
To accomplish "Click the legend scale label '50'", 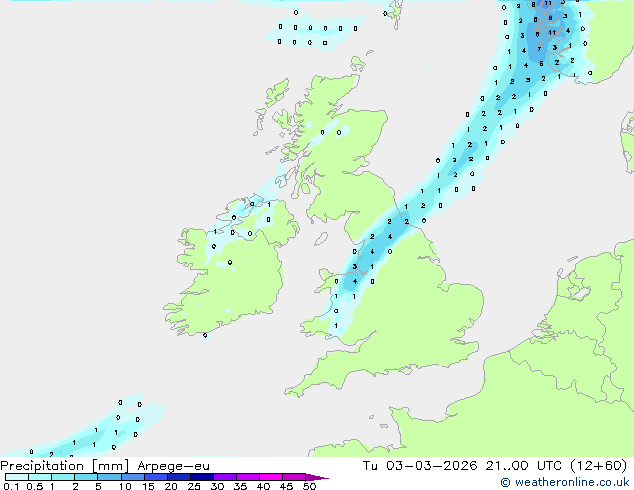I will (310, 486).
